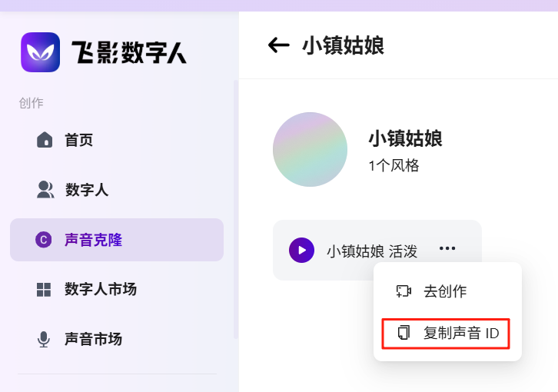This screenshot has width=558, height=392.
Task: Click the video icon beside 去创作
Action: point(404,291)
